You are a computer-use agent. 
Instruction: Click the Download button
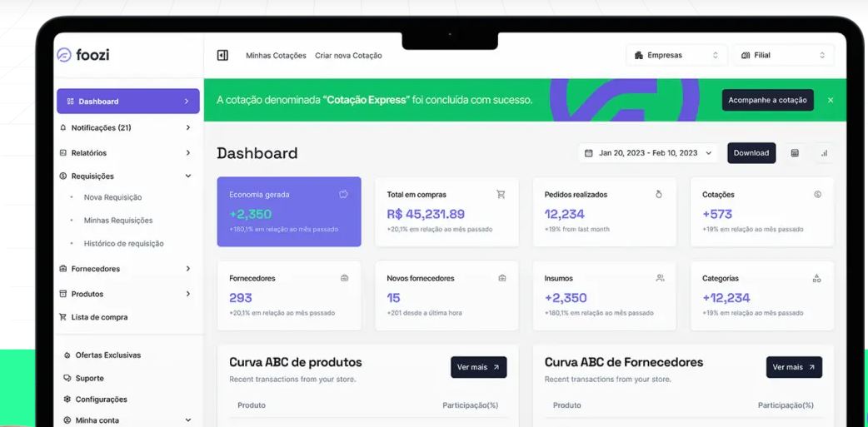coord(751,153)
